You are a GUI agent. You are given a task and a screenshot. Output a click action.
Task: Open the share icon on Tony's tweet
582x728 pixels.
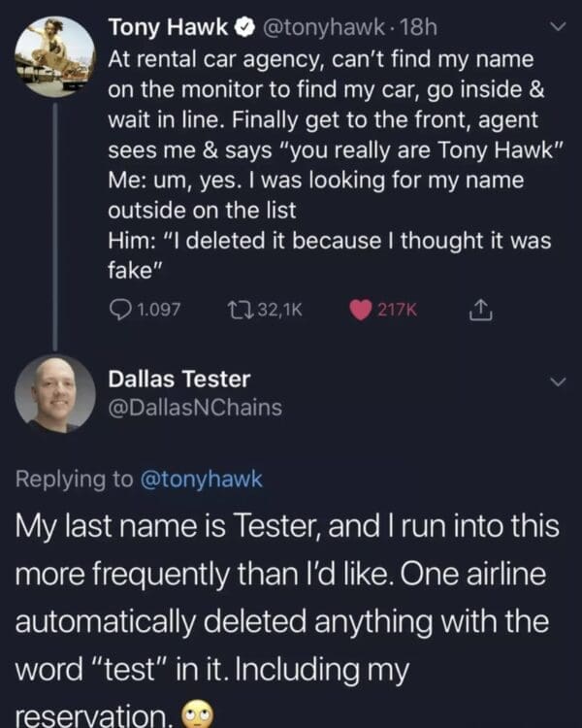[x=478, y=310]
